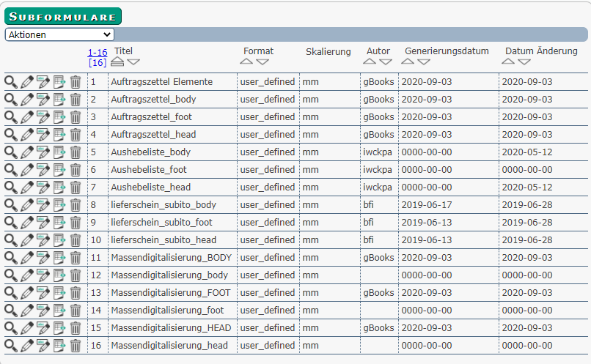Delete Aushebeliste_body with trash icon
591x364 pixels.
point(76,152)
